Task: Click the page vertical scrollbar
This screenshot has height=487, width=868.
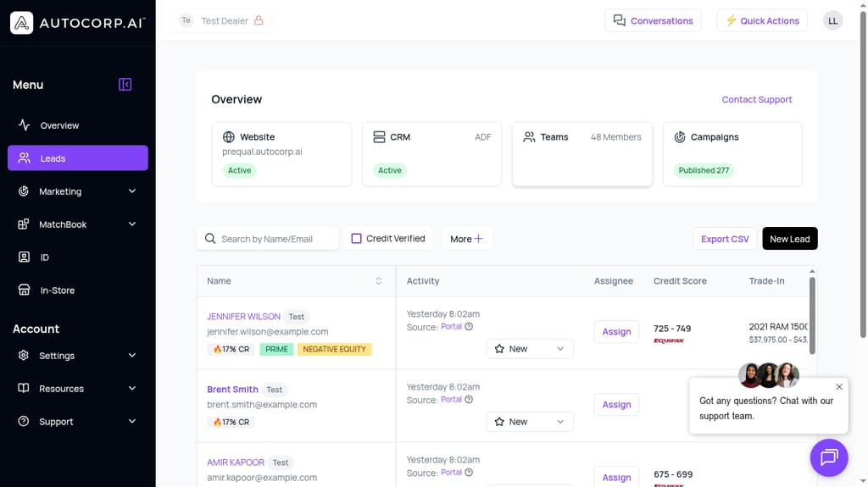Action: tap(863, 174)
